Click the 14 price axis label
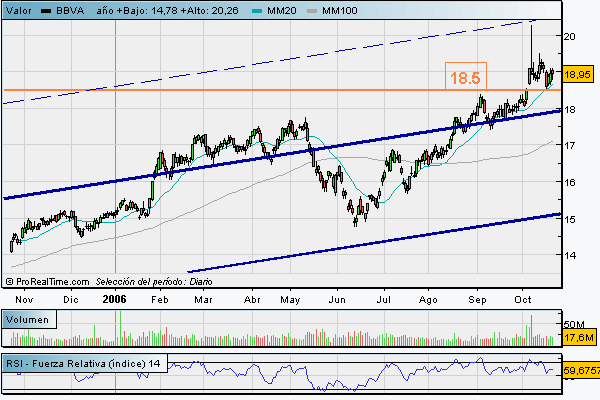Viewport: 600px width, 400px height. coord(569,255)
